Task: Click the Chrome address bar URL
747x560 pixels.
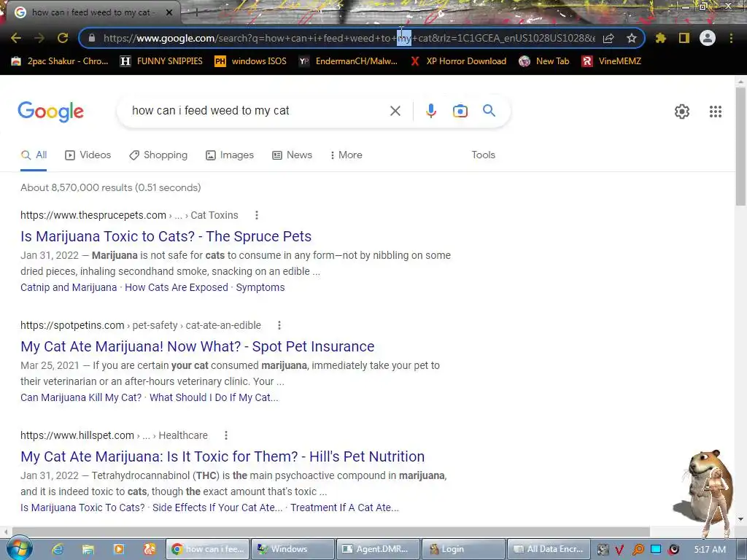Action: click(x=349, y=38)
